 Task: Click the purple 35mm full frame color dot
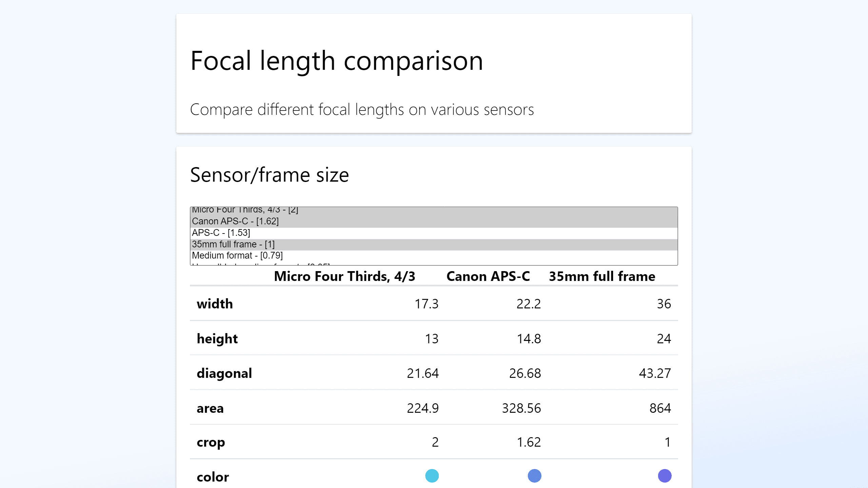pos(665,476)
